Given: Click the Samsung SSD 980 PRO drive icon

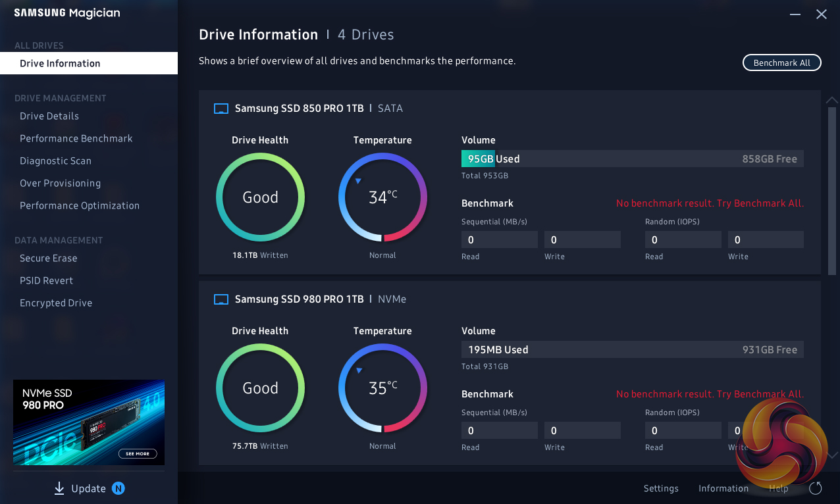Looking at the screenshot, I should (221, 299).
